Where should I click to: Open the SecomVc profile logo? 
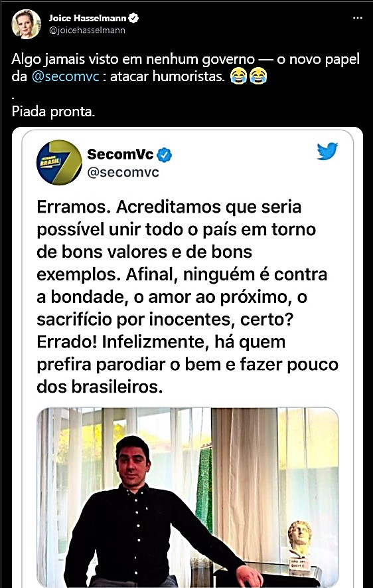pos(59,162)
